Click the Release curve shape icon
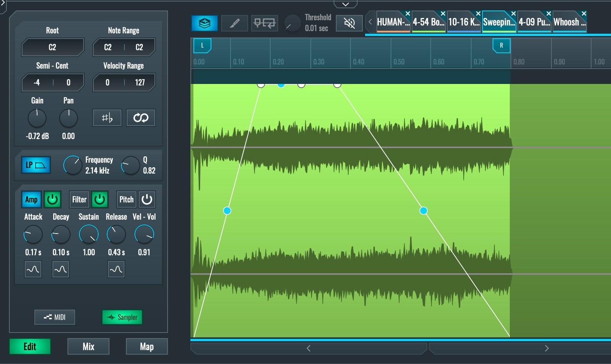 pos(116,269)
